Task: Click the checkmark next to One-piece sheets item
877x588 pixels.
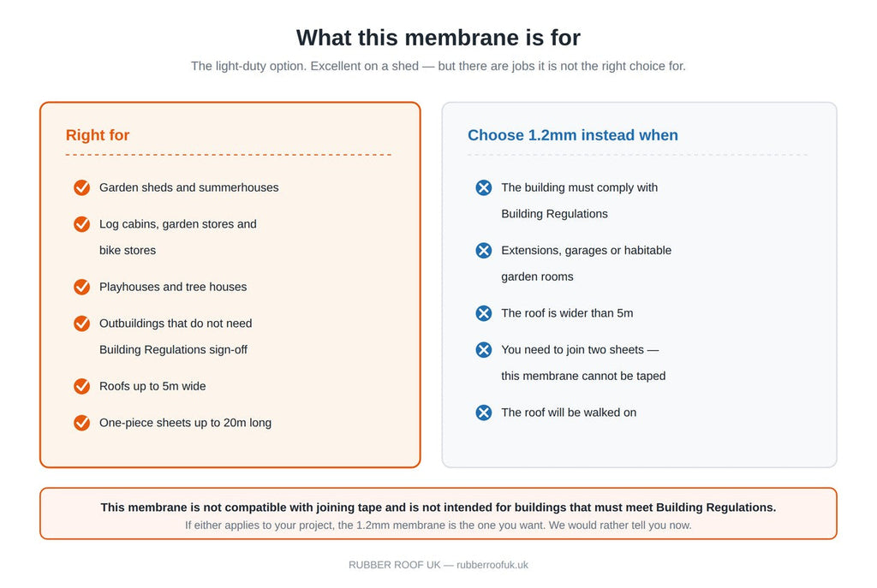Action: (x=81, y=423)
